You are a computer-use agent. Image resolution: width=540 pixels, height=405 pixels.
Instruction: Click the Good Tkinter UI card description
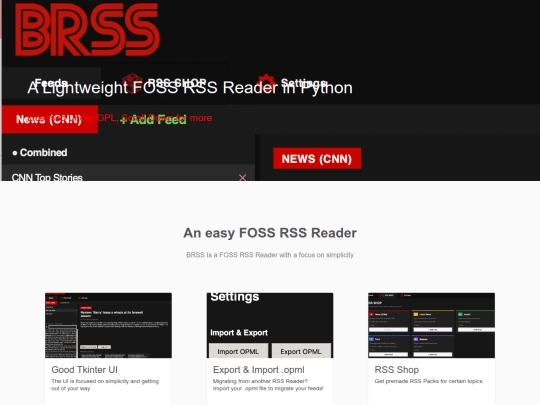105,385
